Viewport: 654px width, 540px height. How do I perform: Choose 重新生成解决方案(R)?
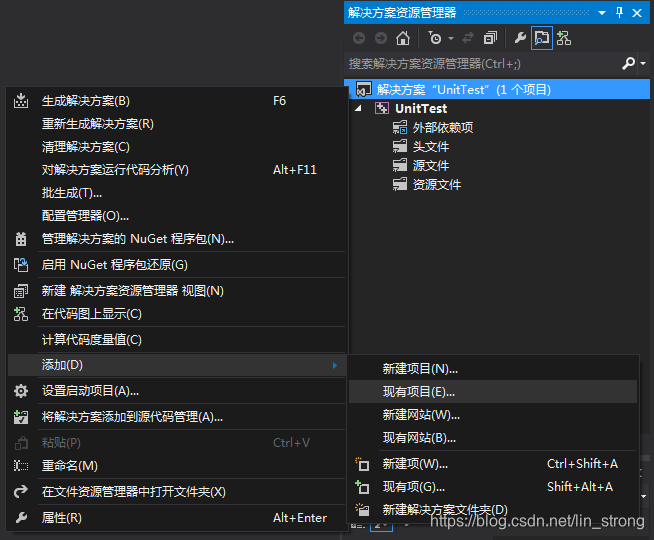pyautogui.click(x=177, y=124)
